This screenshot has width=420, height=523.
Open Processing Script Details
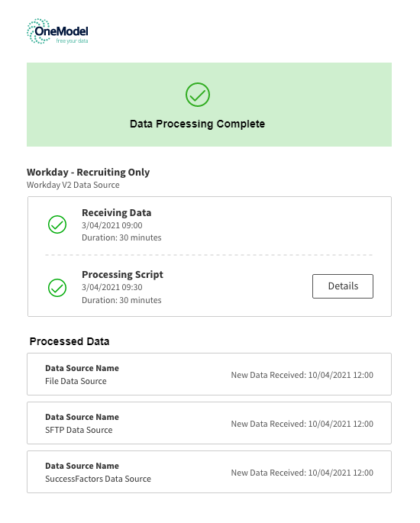(x=343, y=286)
